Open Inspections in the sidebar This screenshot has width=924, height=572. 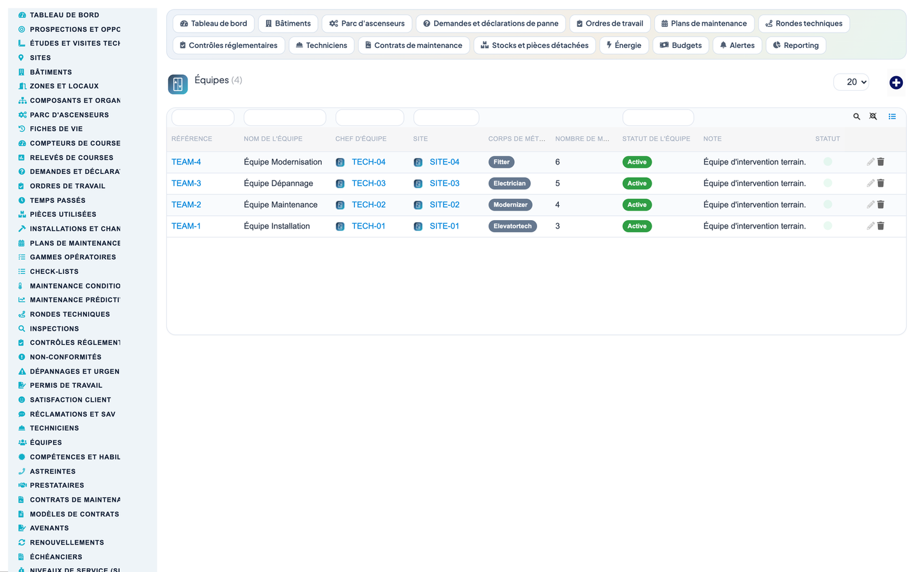54,329
